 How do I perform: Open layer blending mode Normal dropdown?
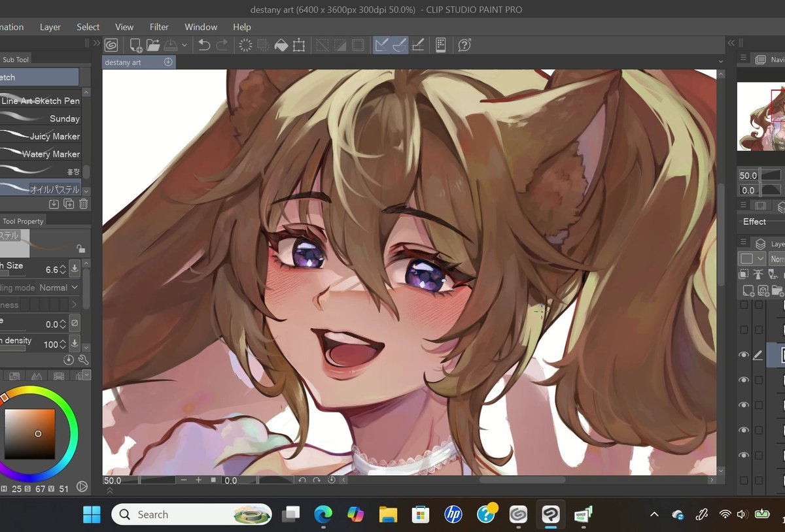click(x=777, y=259)
